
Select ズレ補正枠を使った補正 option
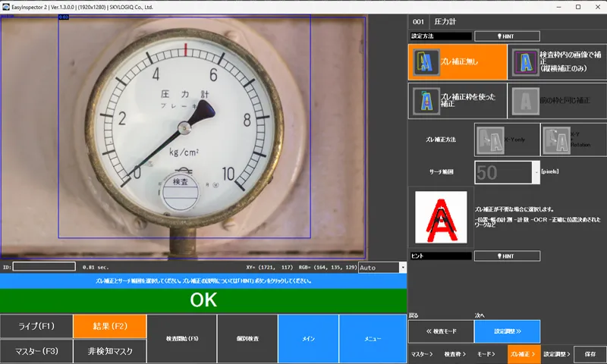tap(457, 101)
